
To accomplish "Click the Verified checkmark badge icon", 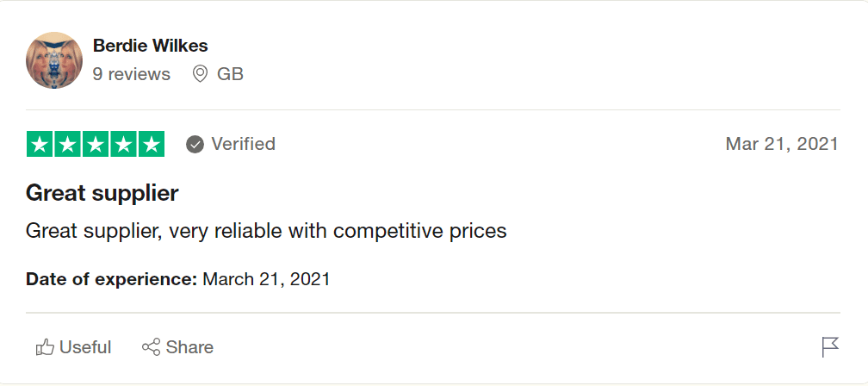I will point(195,144).
